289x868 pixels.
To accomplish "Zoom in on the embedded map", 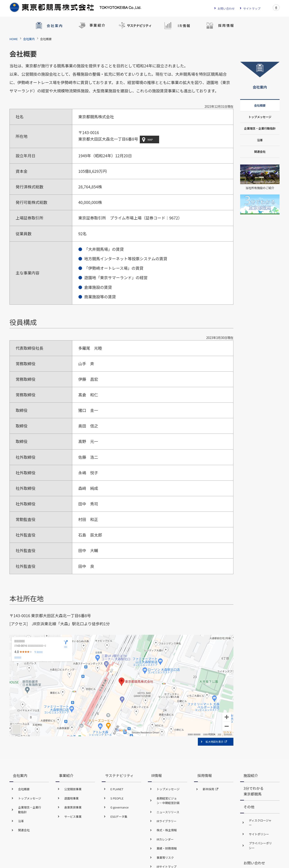I will click(x=226, y=717).
